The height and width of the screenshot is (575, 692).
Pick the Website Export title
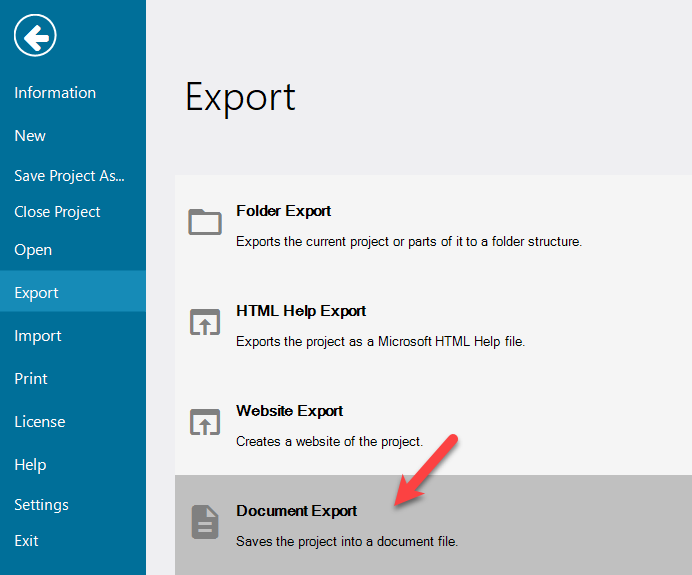point(289,411)
